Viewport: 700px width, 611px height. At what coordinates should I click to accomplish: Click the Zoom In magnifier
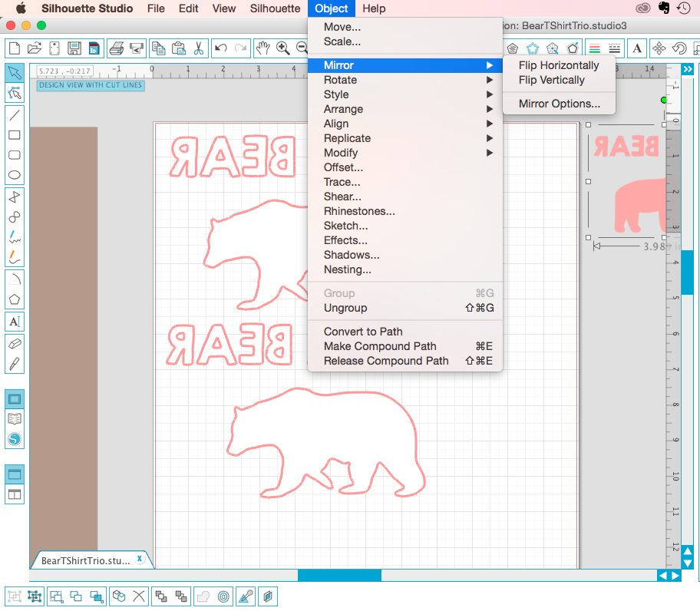282,48
